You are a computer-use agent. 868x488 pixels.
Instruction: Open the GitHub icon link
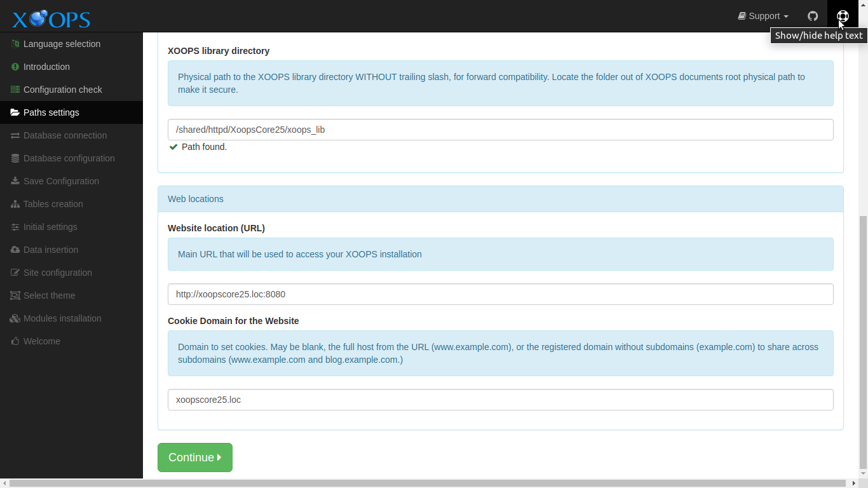click(813, 16)
